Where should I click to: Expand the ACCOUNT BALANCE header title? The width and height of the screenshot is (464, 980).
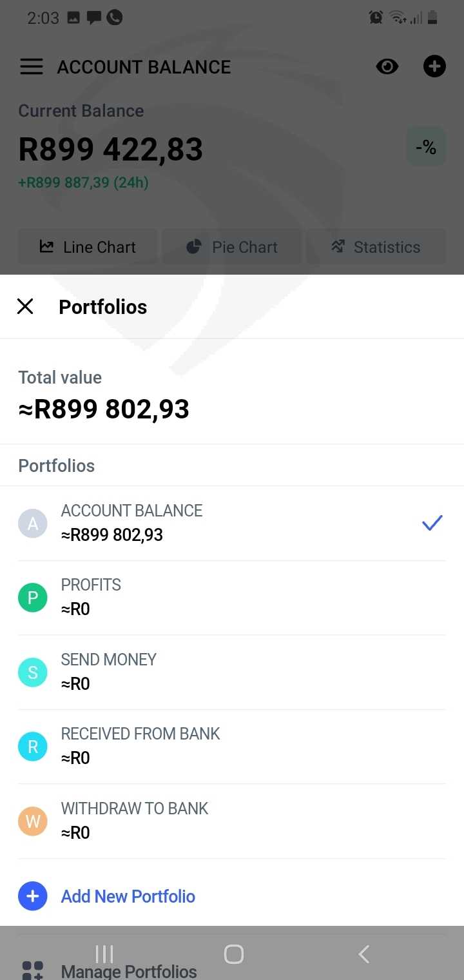(144, 67)
